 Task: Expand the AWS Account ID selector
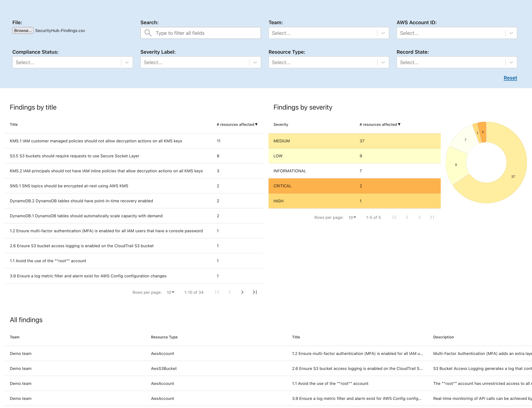coord(456,33)
